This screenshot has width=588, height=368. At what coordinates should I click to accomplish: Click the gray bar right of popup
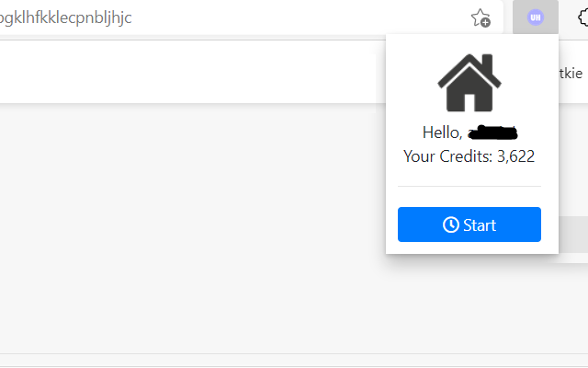pos(573,235)
